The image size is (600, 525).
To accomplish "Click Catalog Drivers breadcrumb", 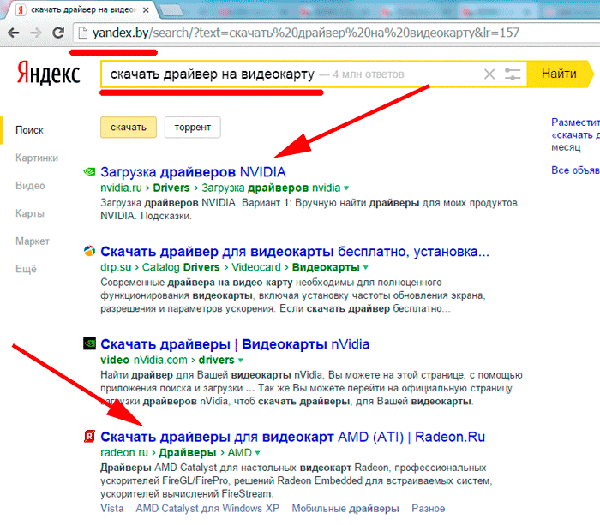I will [x=181, y=267].
